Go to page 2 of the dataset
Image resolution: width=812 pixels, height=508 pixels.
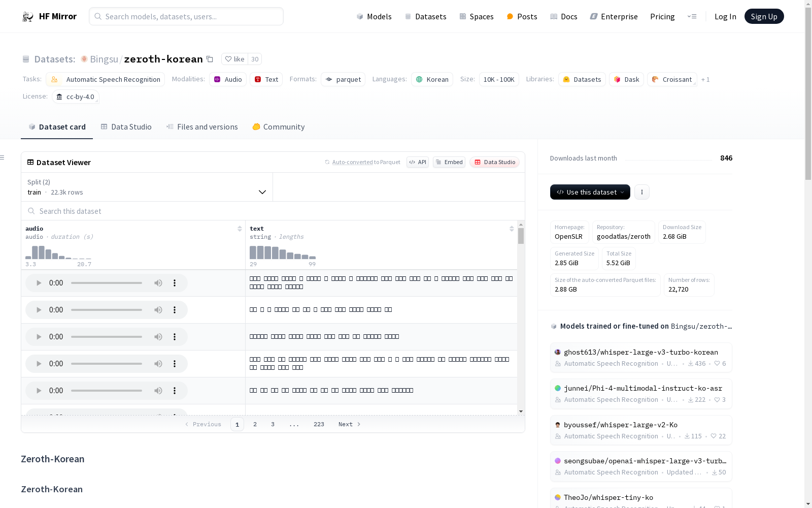(x=255, y=424)
